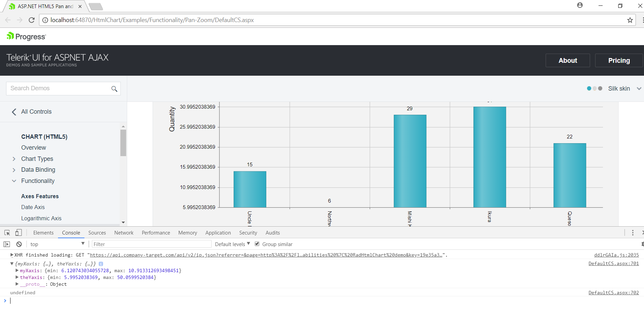Click the chart bar labeled 15
This screenshot has height=318, width=644.
point(250,189)
